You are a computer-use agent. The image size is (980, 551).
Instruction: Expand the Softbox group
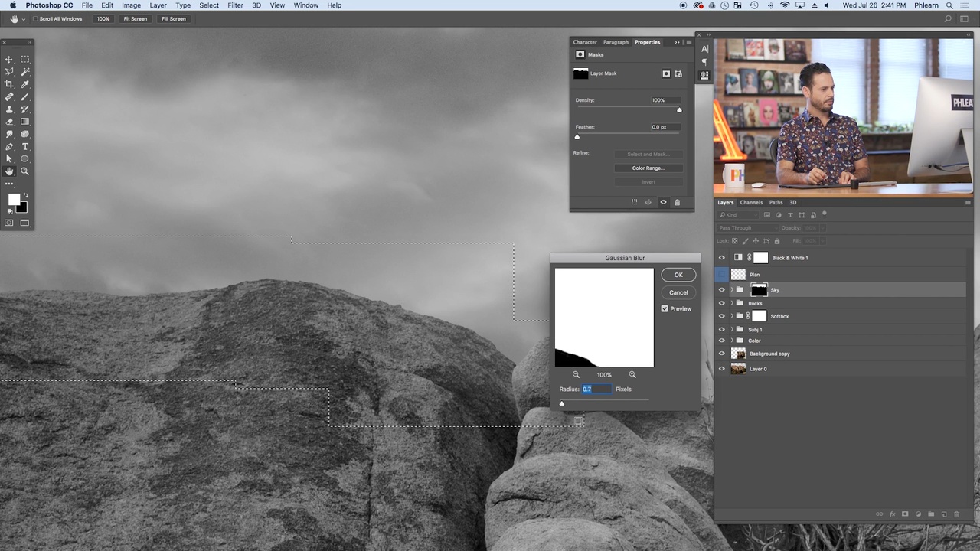[x=732, y=316]
